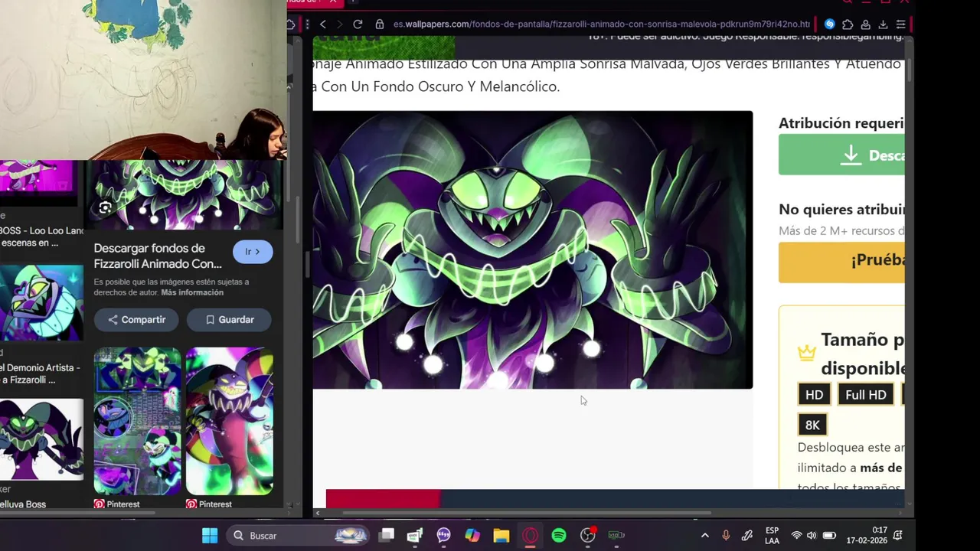This screenshot has height=551, width=980.
Task: Go back with the browser back arrow
Action: (322, 24)
